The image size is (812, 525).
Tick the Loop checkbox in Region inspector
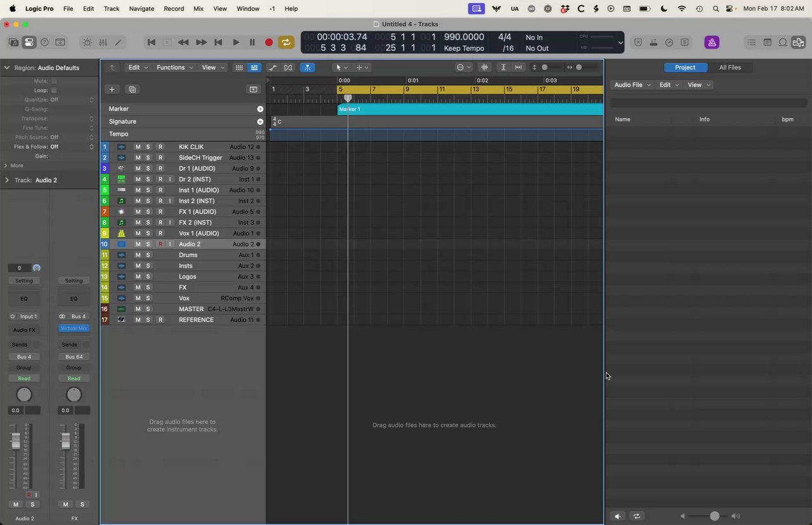click(54, 90)
